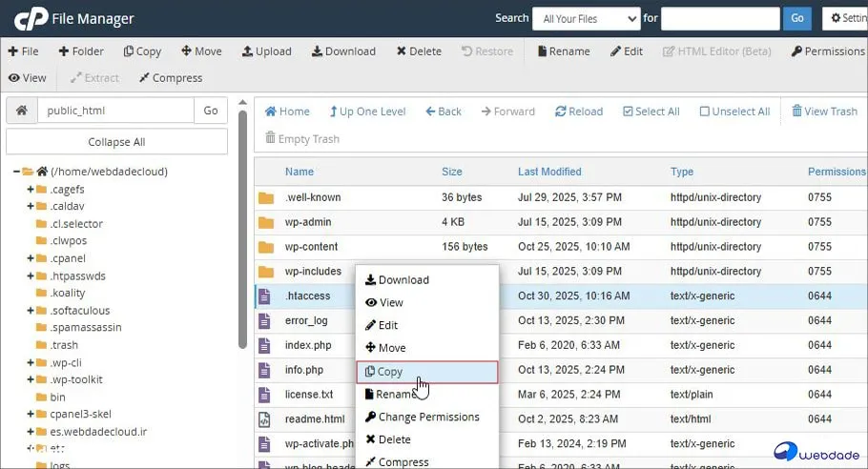This screenshot has height=469, width=868.
Task: Open the All Your Files search dropdown
Action: click(x=587, y=19)
